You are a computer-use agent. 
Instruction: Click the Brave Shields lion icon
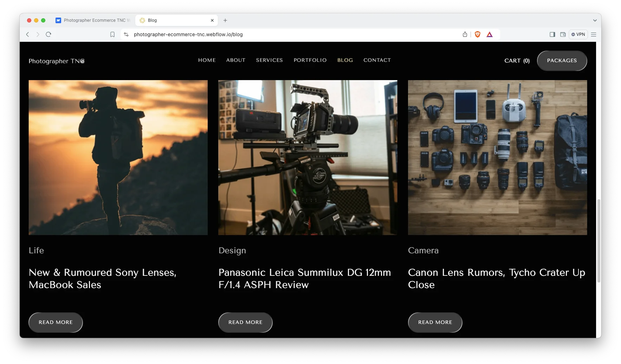click(x=477, y=34)
